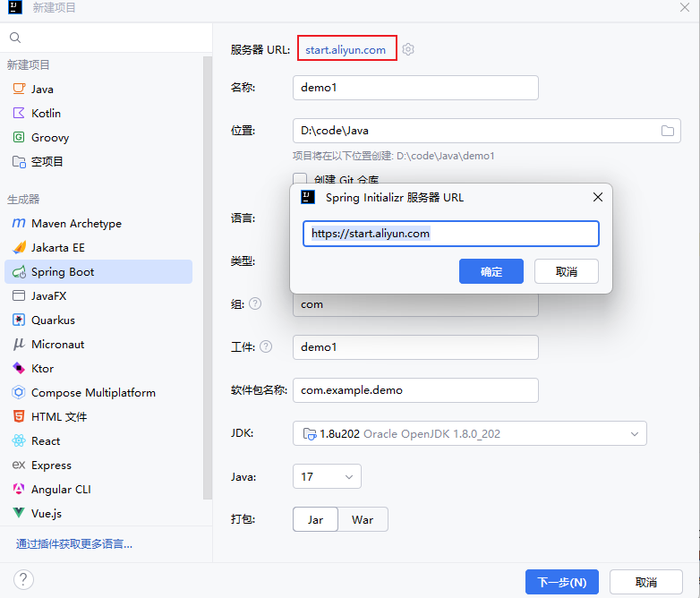Click the 组 field containing com
The height and width of the screenshot is (598, 700).
coord(415,305)
